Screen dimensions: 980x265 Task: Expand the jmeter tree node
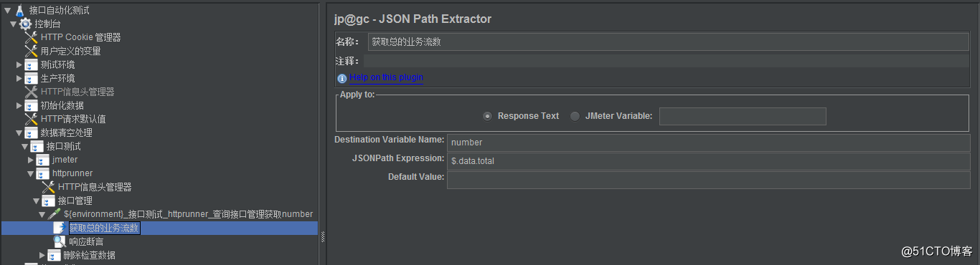point(31,160)
